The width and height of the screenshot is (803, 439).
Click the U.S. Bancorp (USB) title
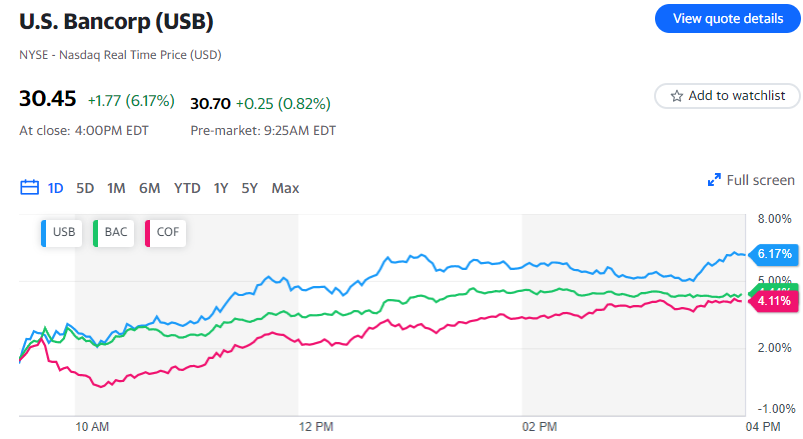(x=116, y=22)
